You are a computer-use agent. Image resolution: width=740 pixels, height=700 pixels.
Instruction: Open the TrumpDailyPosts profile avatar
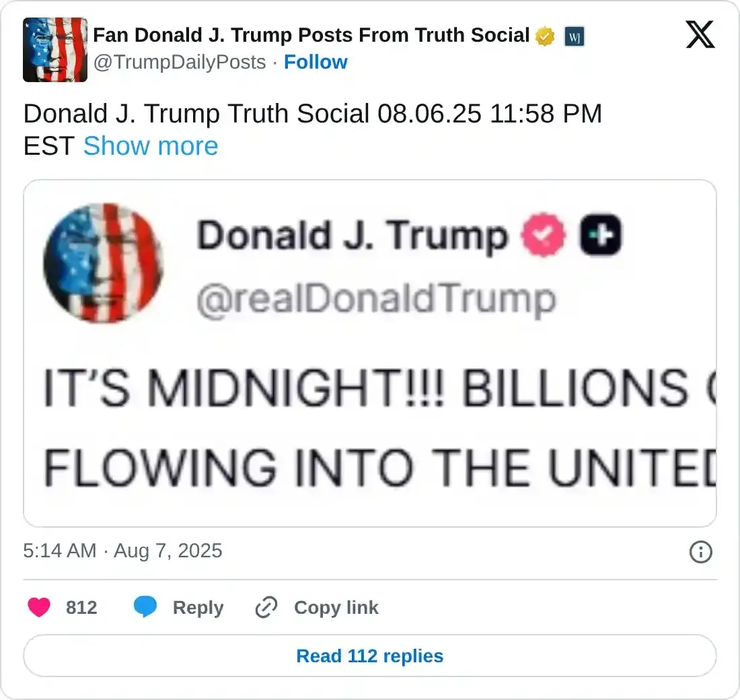click(x=55, y=50)
